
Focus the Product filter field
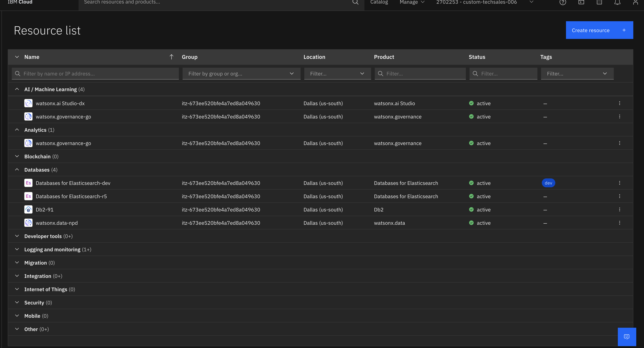point(420,74)
